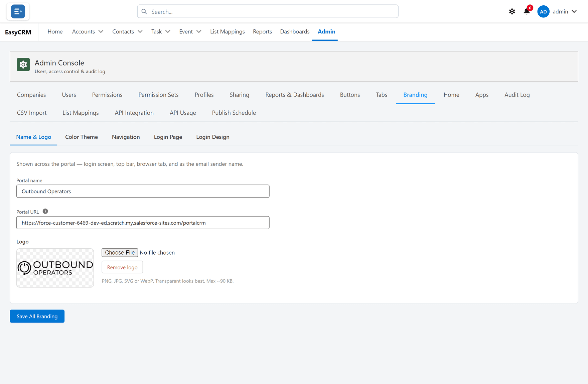
Task: Click the Outbound Operators logo preview
Action: tap(55, 268)
